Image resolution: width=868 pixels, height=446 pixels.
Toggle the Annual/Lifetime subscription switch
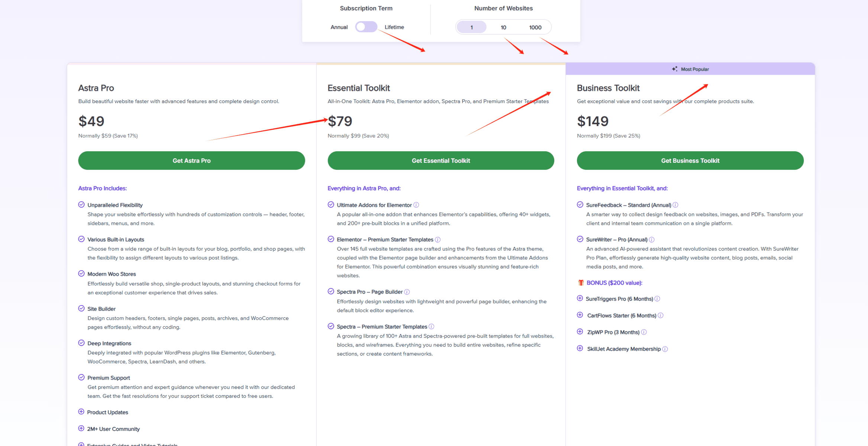(x=366, y=27)
